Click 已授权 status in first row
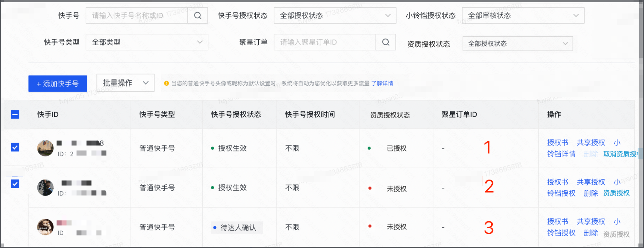 click(x=396, y=149)
